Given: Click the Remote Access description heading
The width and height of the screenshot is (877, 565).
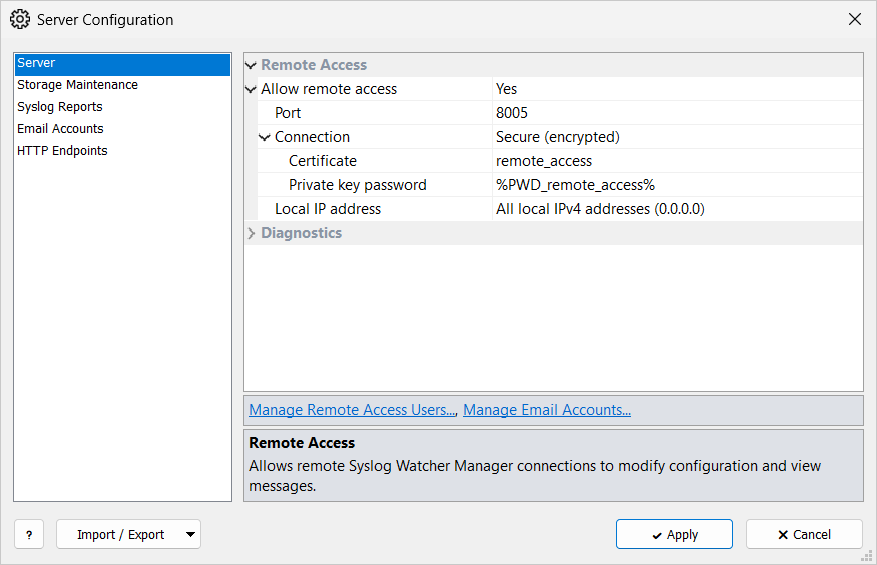Looking at the screenshot, I should coord(302,443).
